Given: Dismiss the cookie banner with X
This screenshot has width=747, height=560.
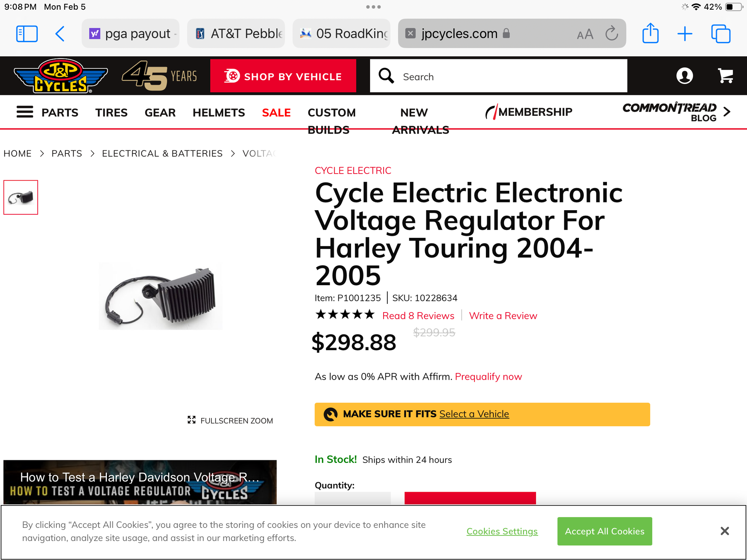Looking at the screenshot, I should click(725, 531).
